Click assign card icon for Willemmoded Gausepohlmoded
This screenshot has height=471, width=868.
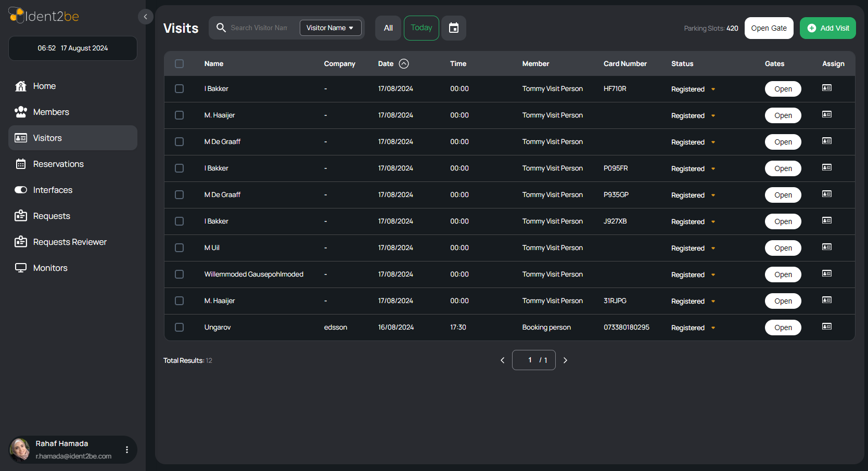pos(826,274)
